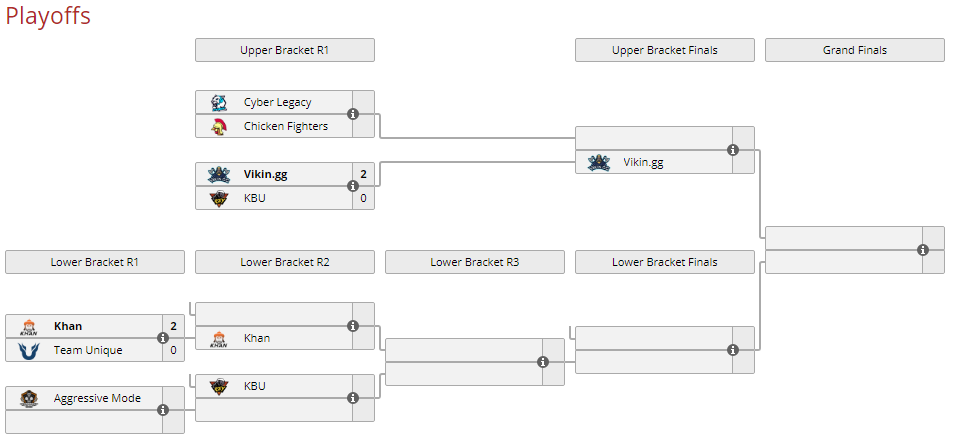This screenshot has width=955, height=441.
Task: Select the Chicken Fighters team name
Action: 285,126
